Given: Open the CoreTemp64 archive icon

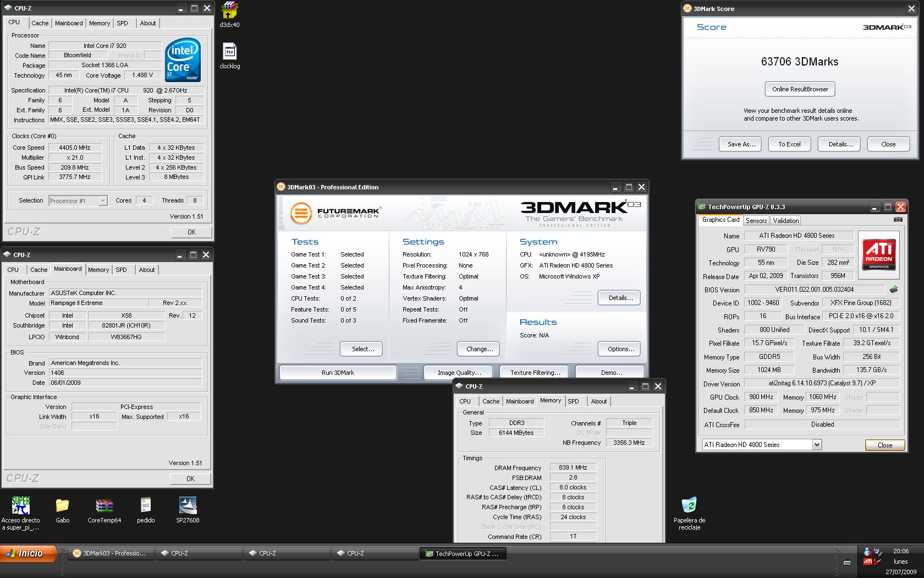Looking at the screenshot, I should [104, 510].
